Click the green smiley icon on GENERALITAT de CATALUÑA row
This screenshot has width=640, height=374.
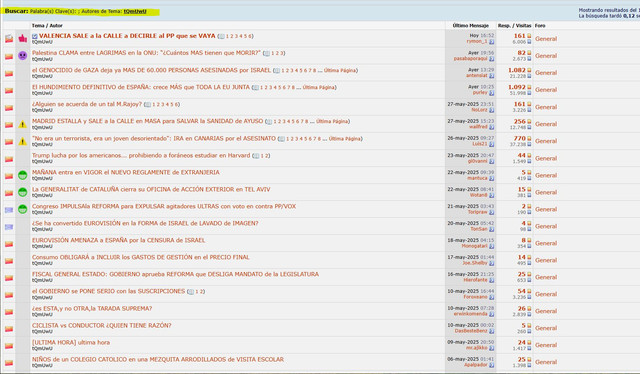(22, 192)
